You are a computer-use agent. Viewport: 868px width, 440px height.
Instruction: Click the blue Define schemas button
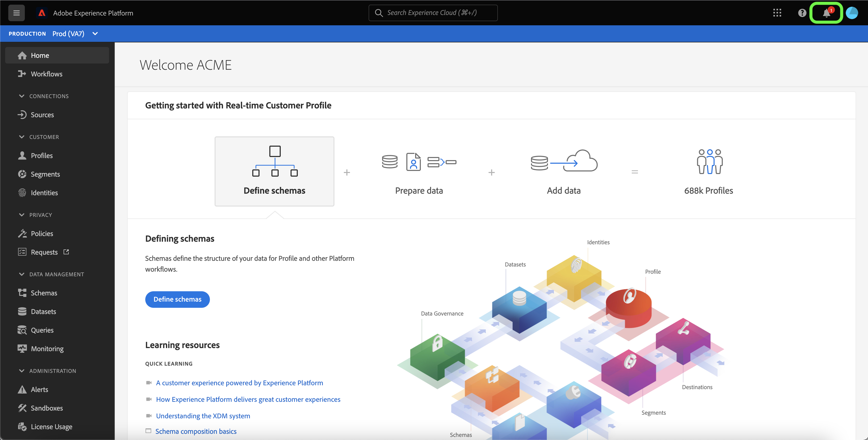pyautogui.click(x=177, y=299)
